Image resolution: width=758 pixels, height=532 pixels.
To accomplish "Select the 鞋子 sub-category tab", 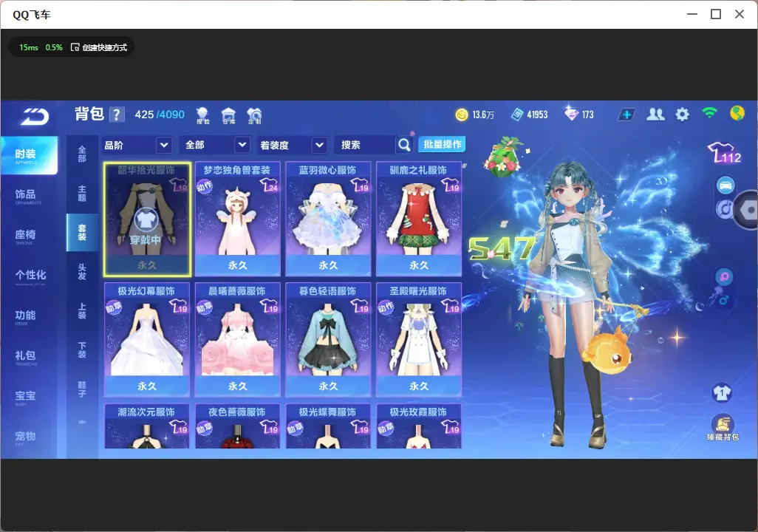I will [x=82, y=389].
